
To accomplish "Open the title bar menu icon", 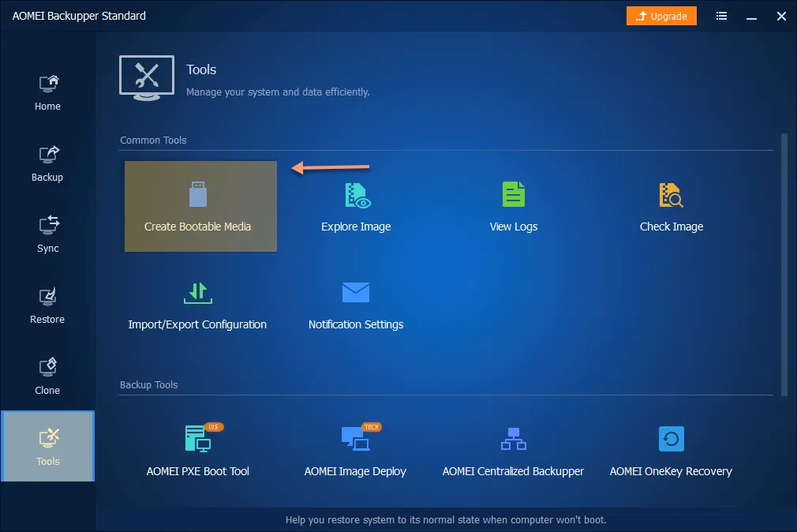I will (x=721, y=16).
